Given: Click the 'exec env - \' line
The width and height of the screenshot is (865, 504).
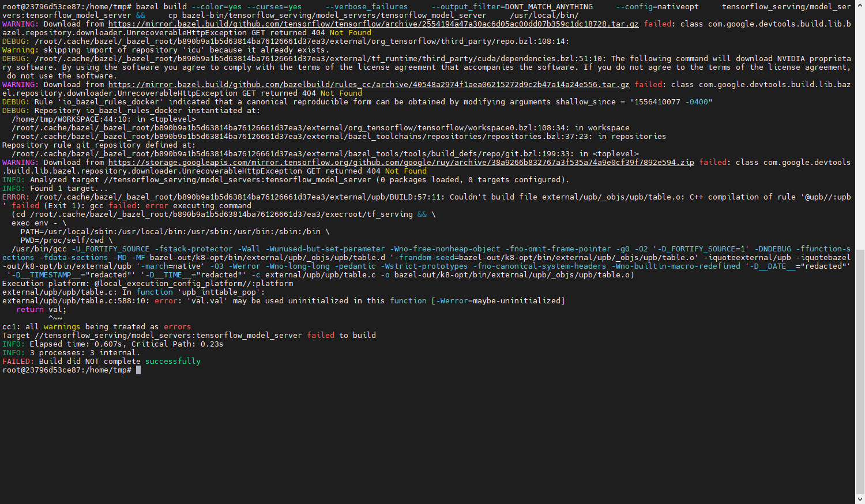Looking at the screenshot, I should pos(39,223).
